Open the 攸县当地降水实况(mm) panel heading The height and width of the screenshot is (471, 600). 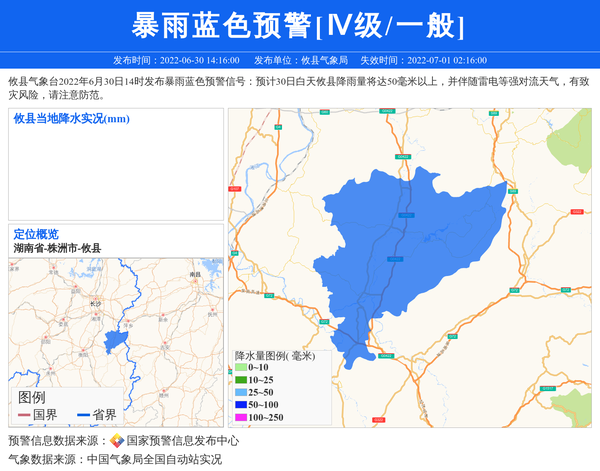pyautogui.click(x=72, y=119)
